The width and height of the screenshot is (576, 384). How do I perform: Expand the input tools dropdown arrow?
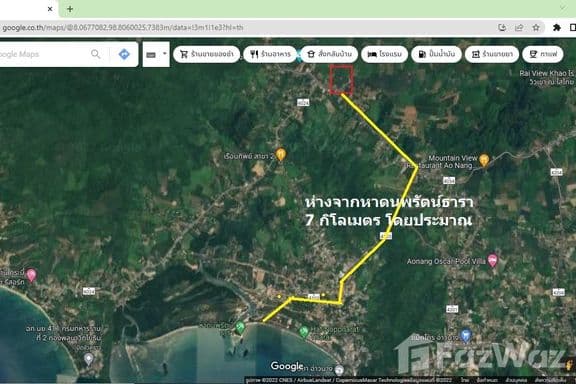(x=165, y=54)
